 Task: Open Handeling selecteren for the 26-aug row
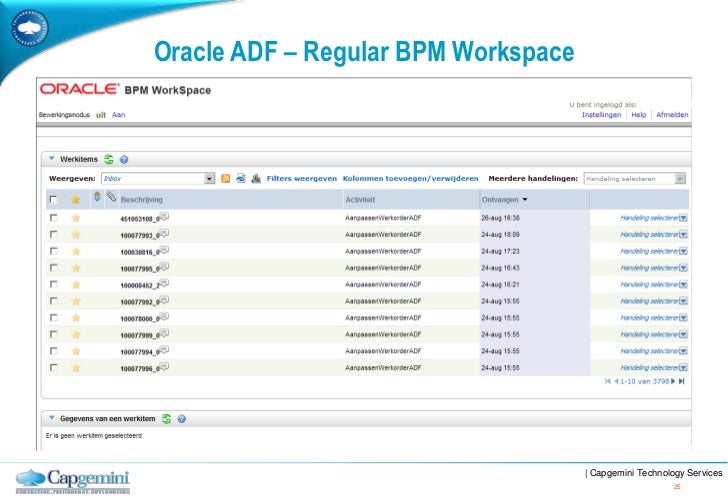coord(653,218)
